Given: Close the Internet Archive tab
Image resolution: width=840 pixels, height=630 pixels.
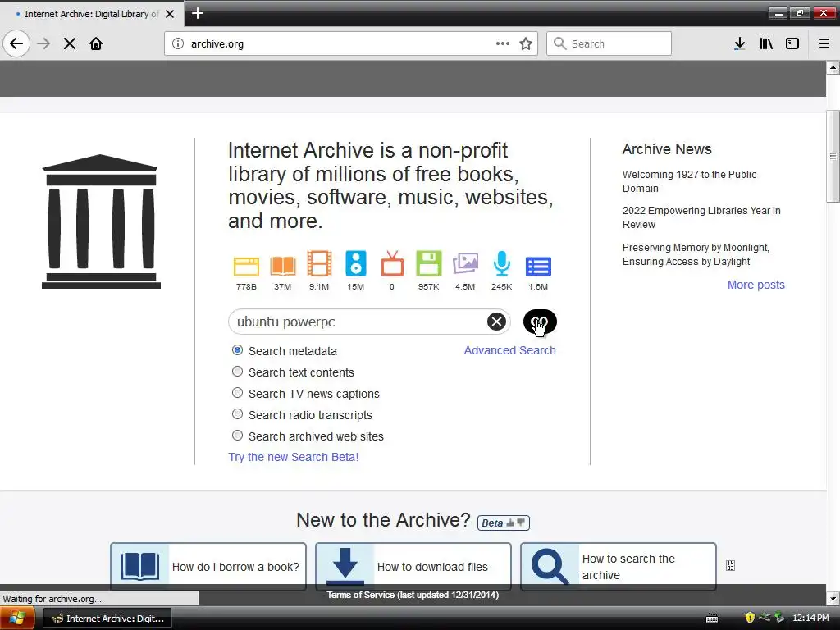Looking at the screenshot, I should click(x=170, y=14).
